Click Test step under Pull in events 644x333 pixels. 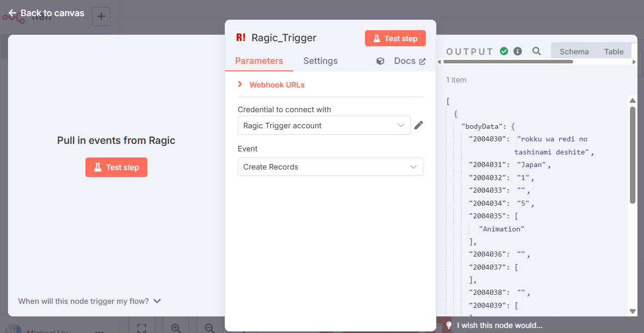(x=116, y=167)
